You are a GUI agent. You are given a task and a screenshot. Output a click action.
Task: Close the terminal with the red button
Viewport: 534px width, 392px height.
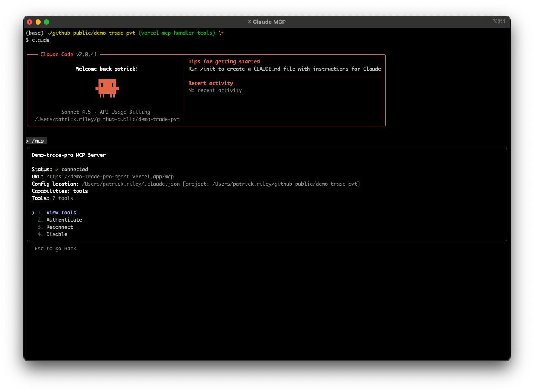click(x=30, y=22)
